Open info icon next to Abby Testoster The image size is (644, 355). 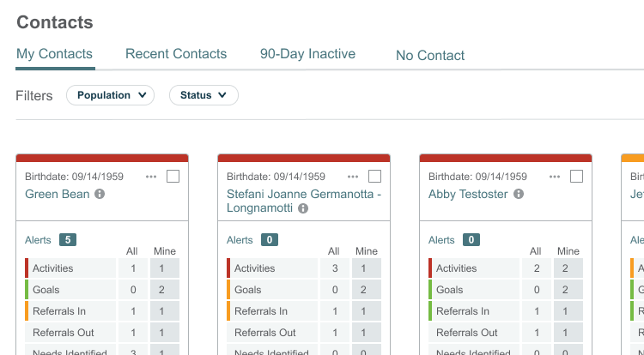(519, 194)
